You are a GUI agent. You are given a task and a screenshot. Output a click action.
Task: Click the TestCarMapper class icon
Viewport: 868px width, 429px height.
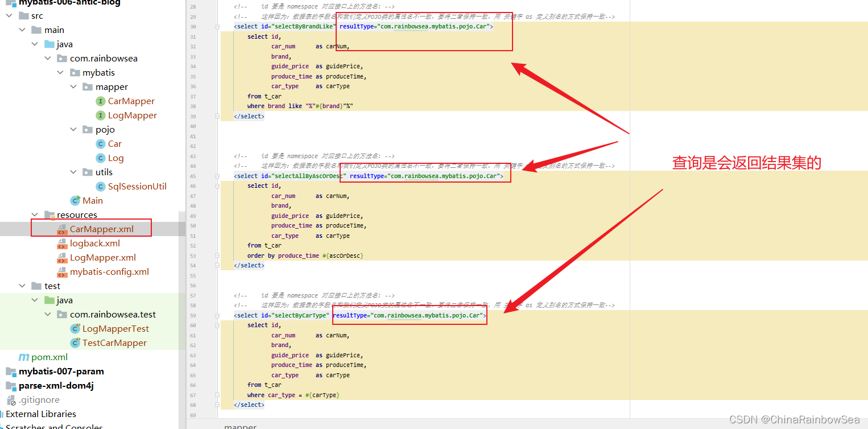(x=75, y=343)
